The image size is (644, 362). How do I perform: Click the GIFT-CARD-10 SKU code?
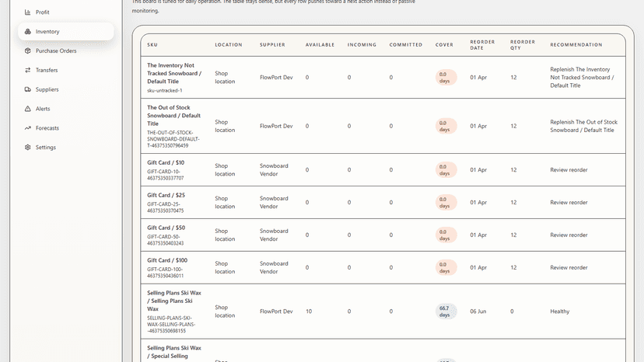point(166,175)
